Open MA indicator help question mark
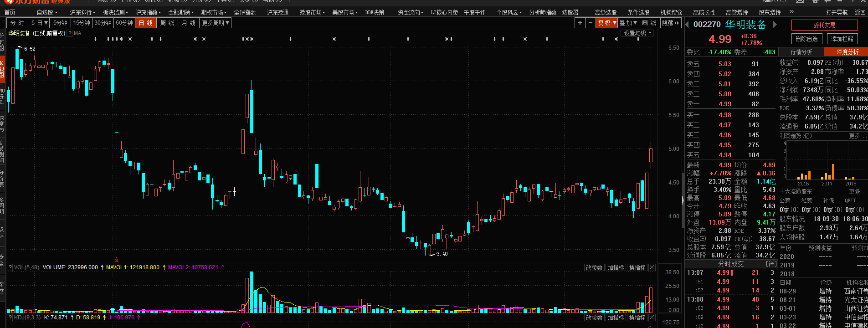This screenshot has width=868, height=328. [70, 33]
